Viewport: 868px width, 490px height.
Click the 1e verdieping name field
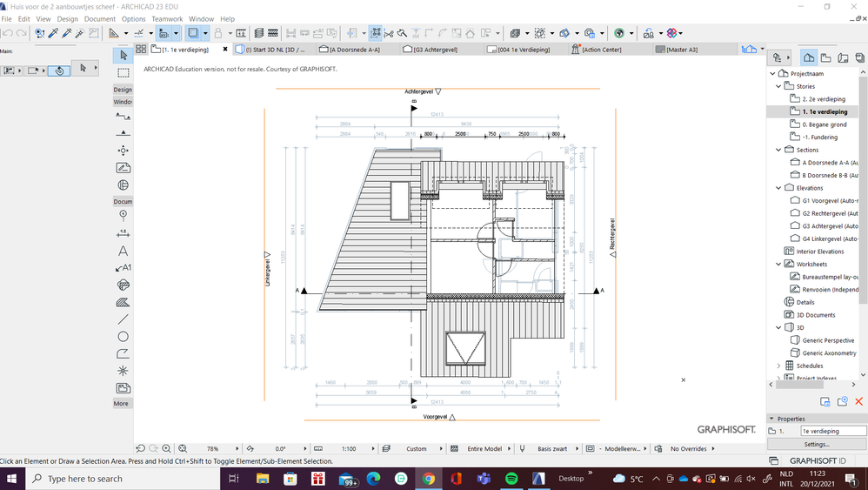click(x=833, y=431)
